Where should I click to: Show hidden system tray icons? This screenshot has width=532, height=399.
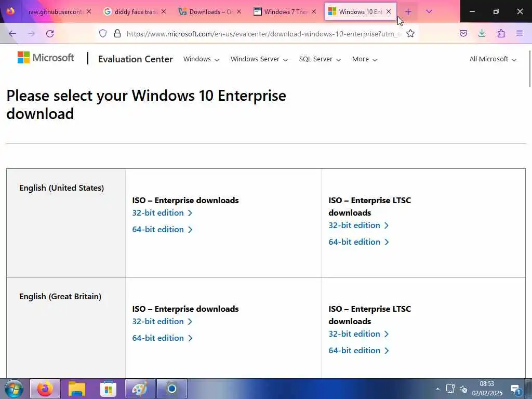(437, 389)
